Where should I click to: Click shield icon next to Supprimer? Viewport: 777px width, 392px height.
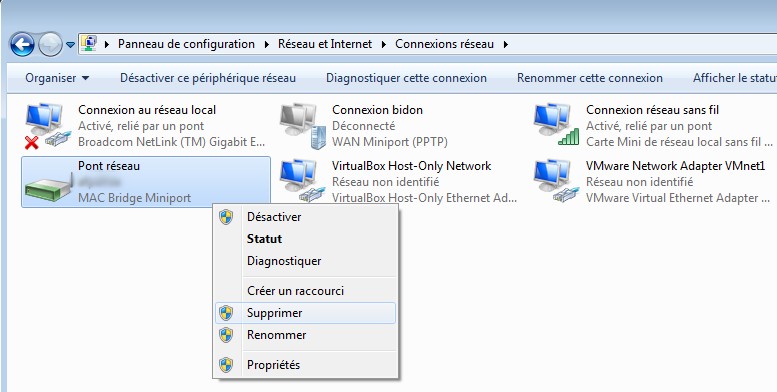[x=226, y=313]
